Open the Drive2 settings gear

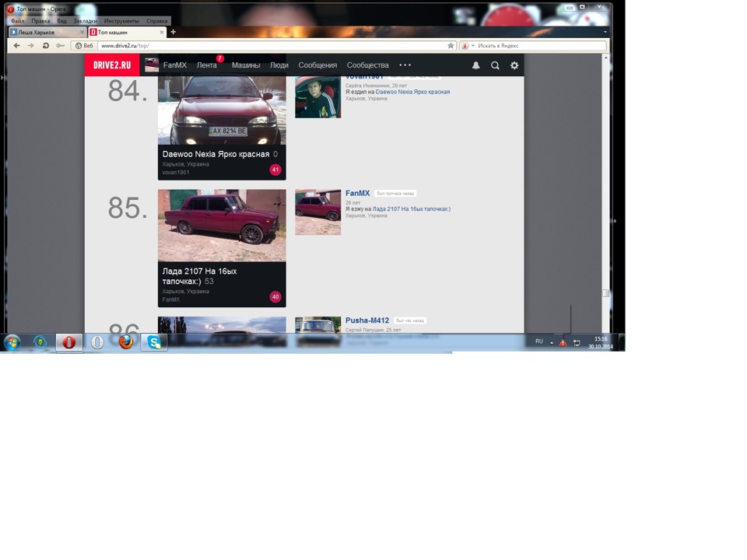pos(514,65)
